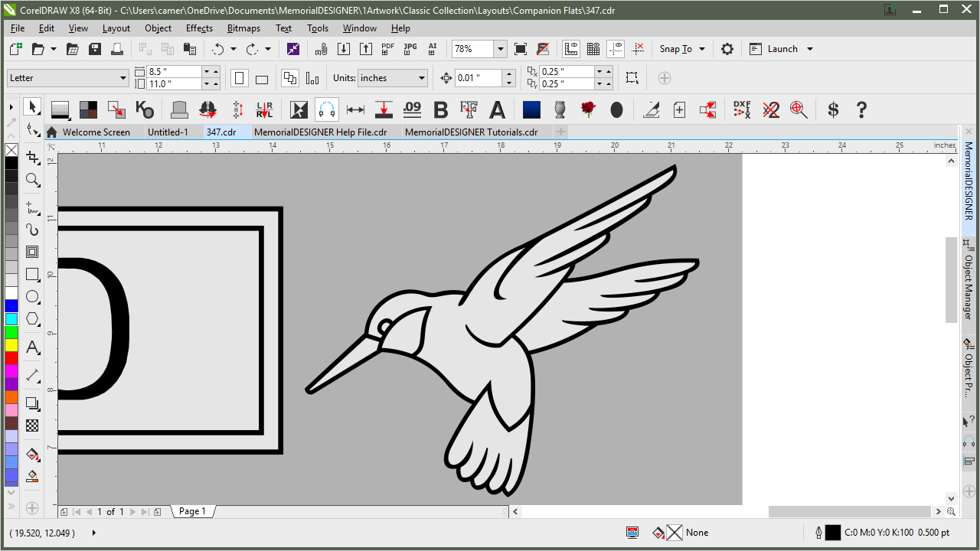Open the Object menu
Screen dimensions: 980x551
pyautogui.click(x=158, y=28)
